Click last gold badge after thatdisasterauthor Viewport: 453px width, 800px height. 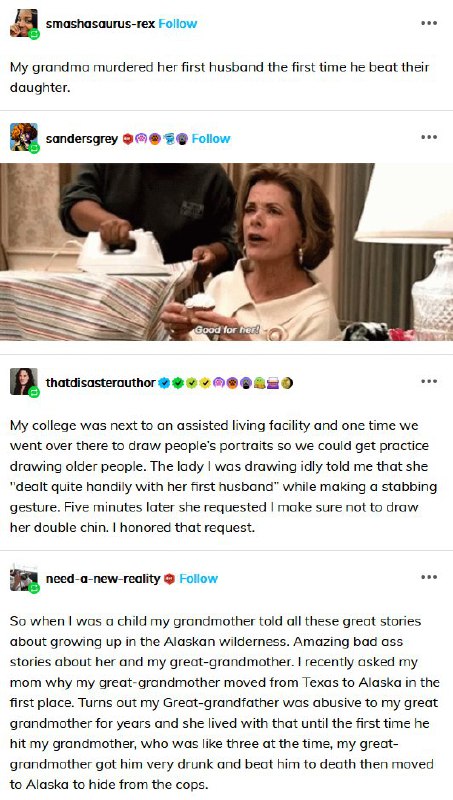[x=287, y=383]
